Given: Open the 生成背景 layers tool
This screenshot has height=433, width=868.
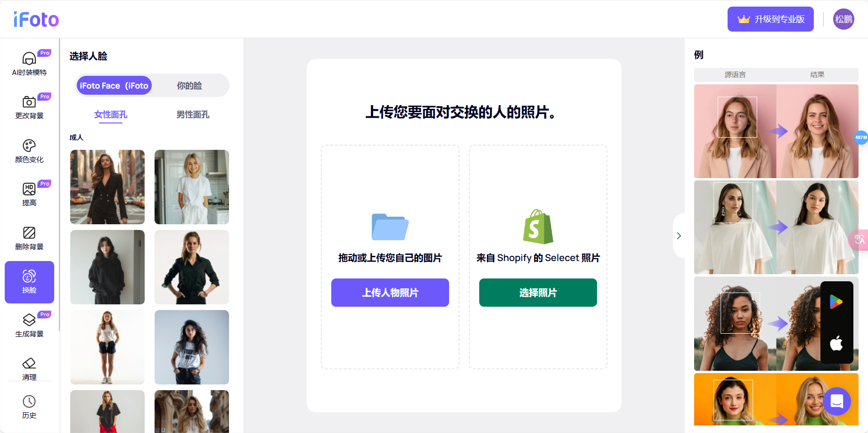Looking at the screenshot, I should point(29,325).
